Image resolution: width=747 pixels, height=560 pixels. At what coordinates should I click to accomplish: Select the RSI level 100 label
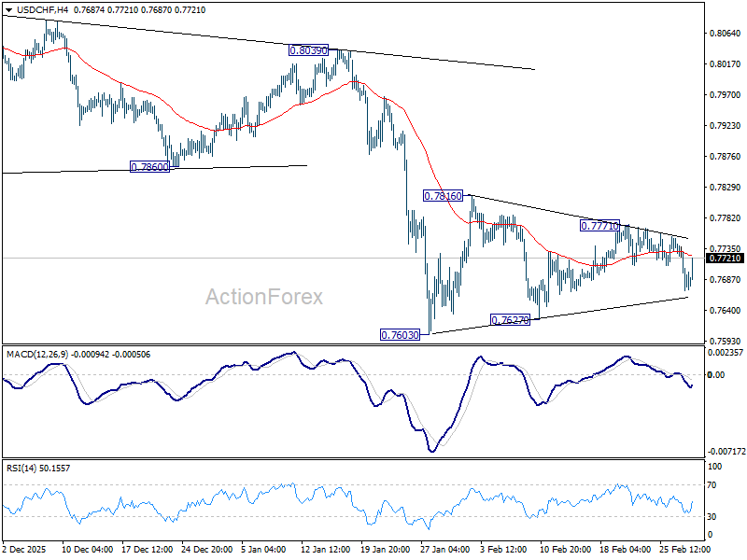(x=714, y=467)
